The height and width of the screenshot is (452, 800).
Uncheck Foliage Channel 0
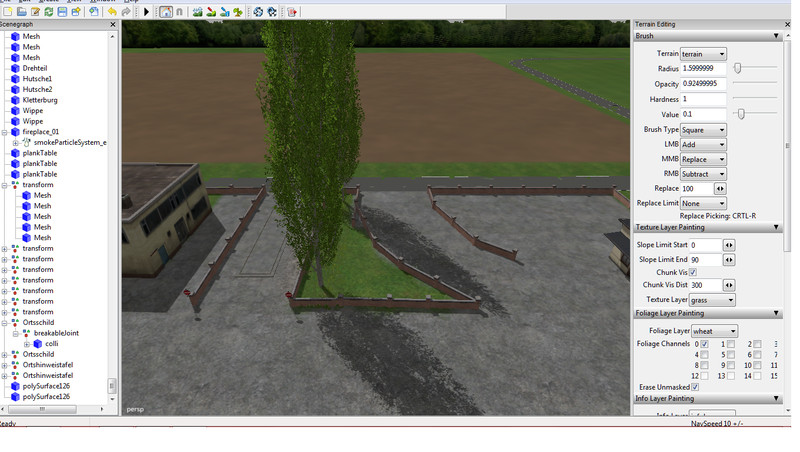pos(704,344)
